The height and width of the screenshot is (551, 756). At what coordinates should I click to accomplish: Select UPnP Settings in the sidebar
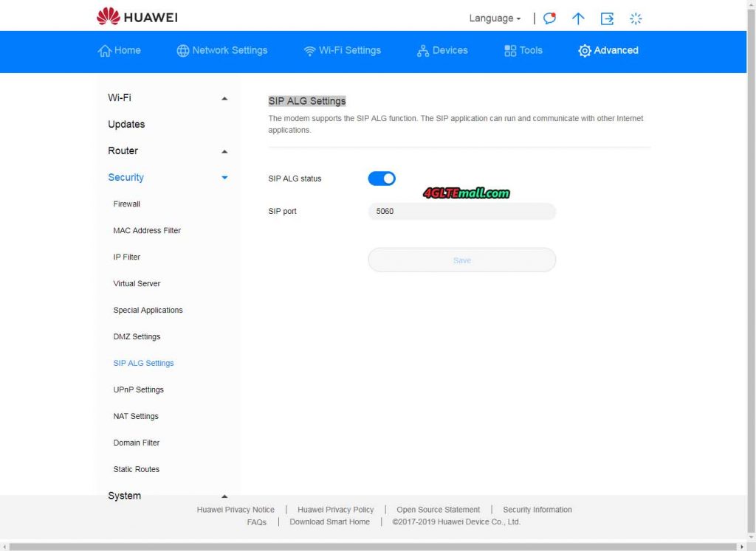click(137, 389)
